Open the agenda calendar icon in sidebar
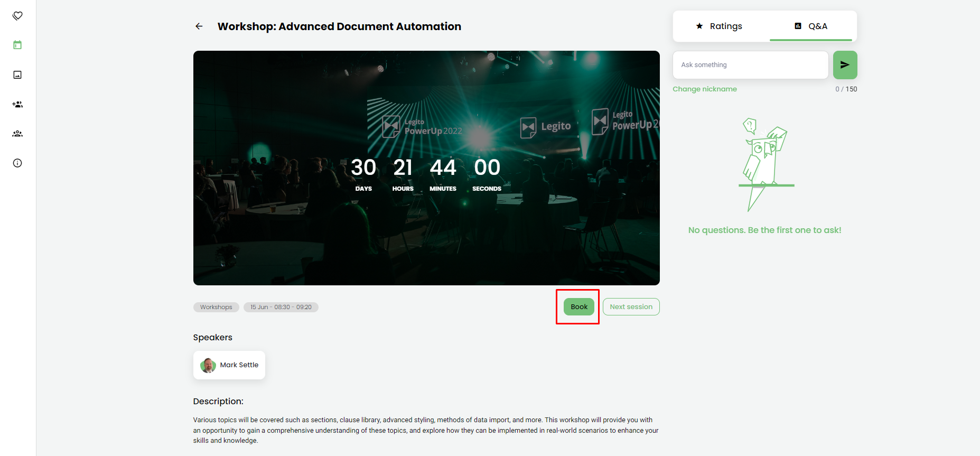 click(x=17, y=45)
